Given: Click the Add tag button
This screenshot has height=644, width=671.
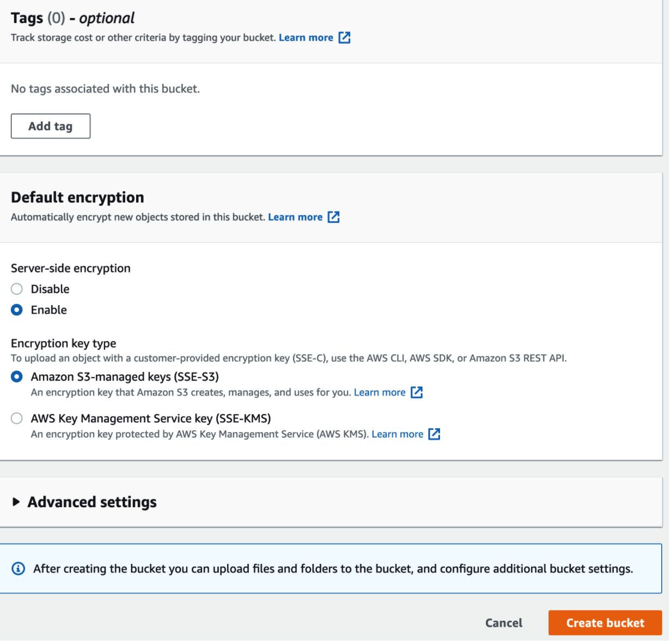Looking at the screenshot, I should tap(51, 126).
